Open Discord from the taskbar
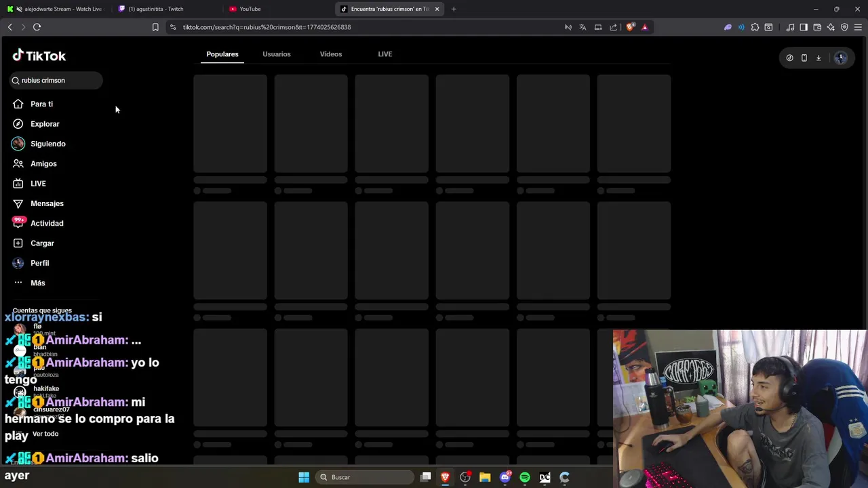Viewport: 868px width, 488px height. (x=505, y=477)
